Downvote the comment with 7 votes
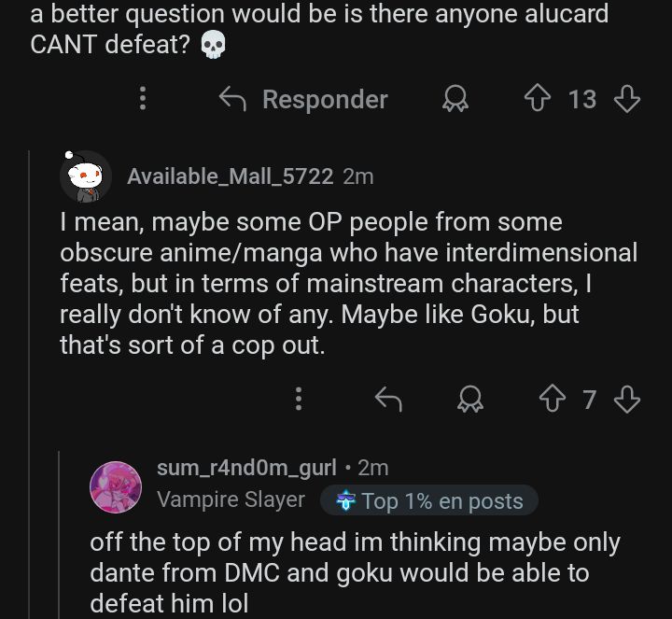The image size is (672, 619). click(x=627, y=400)
